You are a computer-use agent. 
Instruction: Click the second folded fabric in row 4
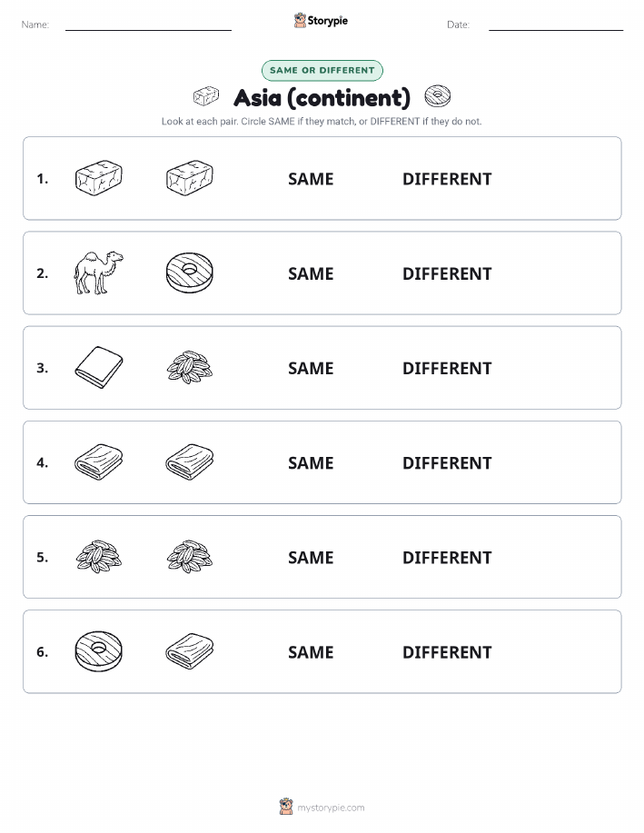[190, 462]
